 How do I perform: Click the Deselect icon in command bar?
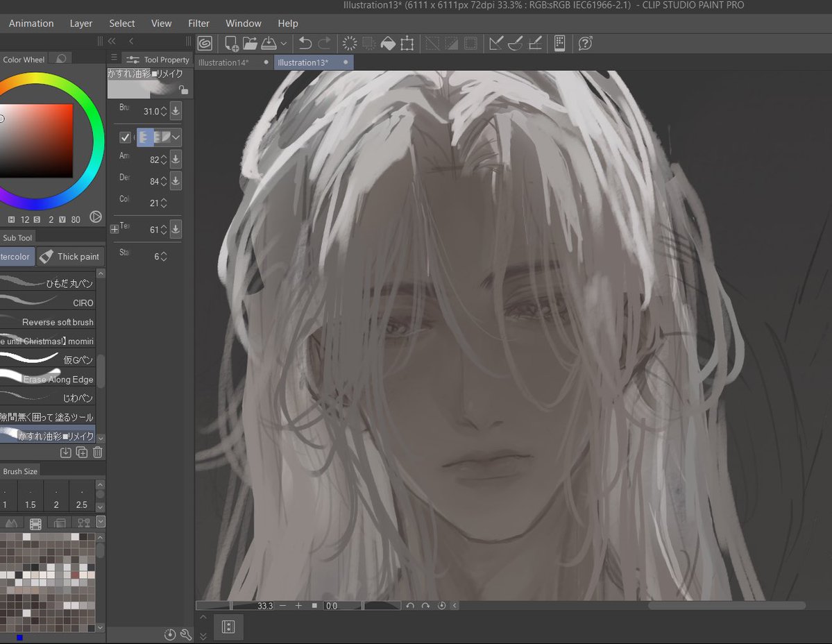[x=432, y=44]
